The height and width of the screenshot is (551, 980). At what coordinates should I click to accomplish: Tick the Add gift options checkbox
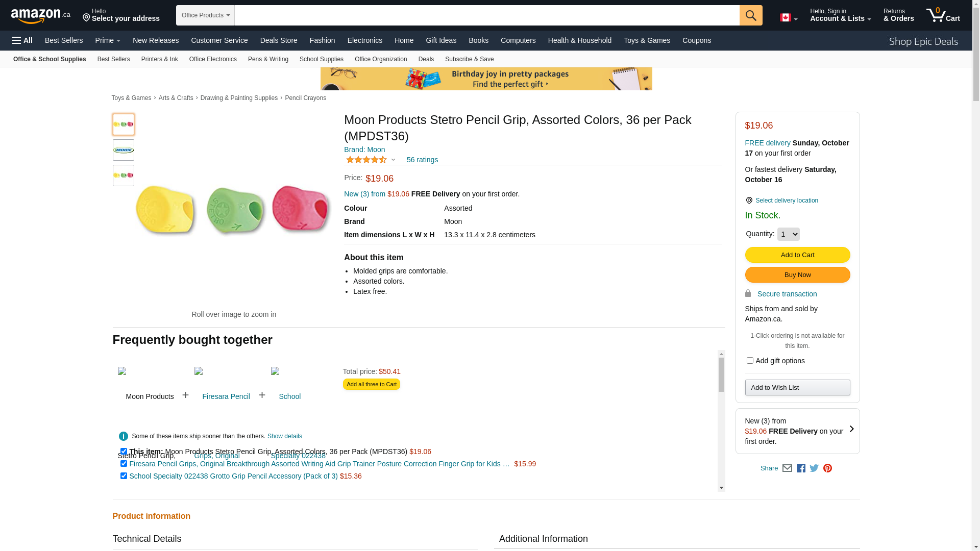coord(750,361)
